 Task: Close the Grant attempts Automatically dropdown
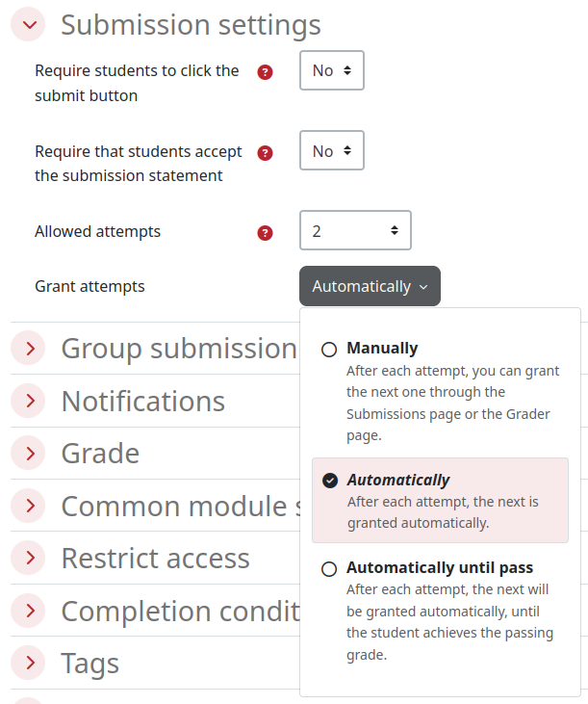click(370, 287)
